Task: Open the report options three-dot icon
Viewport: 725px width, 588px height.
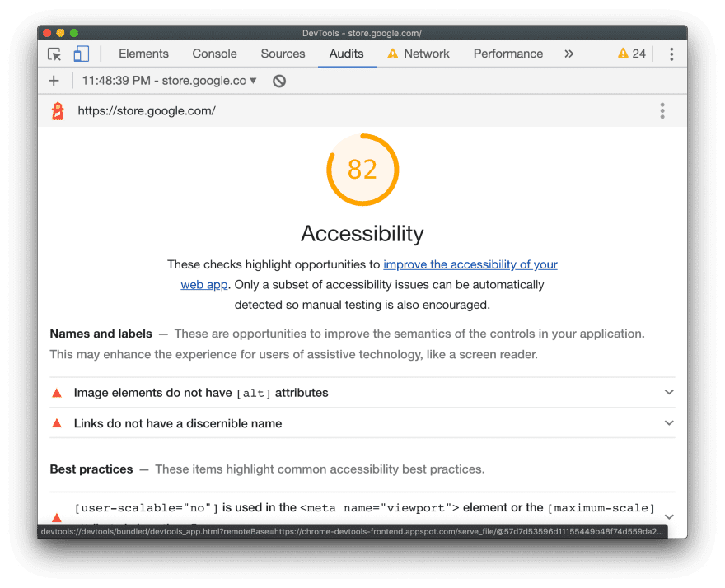Action: coord(662,110)
